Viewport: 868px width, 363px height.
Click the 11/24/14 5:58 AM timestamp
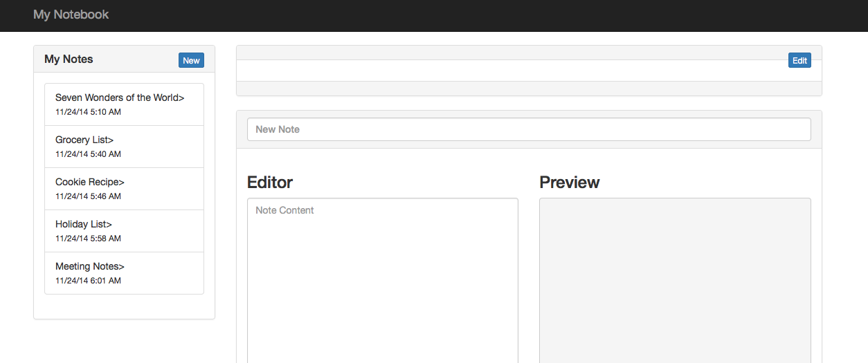click(88, 239)
